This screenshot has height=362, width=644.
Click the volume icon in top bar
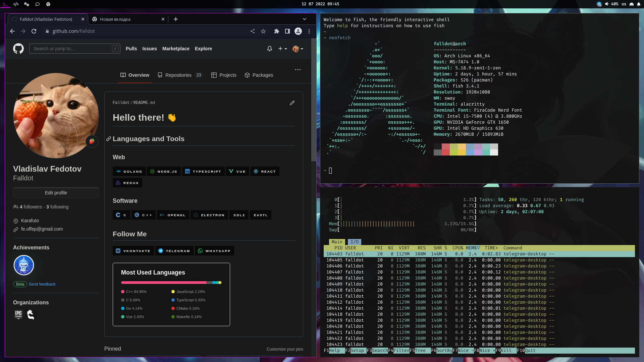(607, 4)
